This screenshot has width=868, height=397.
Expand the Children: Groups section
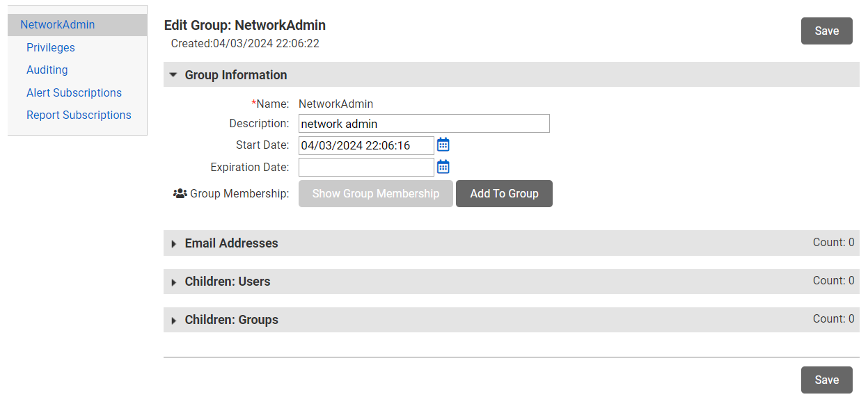(x=173, y=320)
